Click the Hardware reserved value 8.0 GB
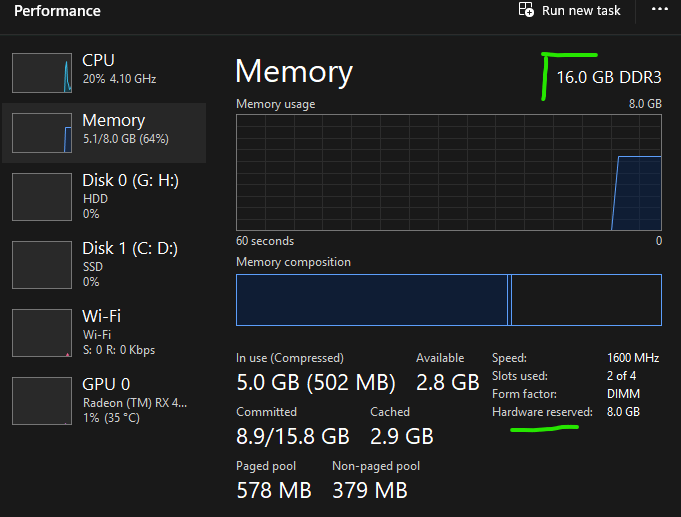 pyautogui.click(x=623, y=412)
